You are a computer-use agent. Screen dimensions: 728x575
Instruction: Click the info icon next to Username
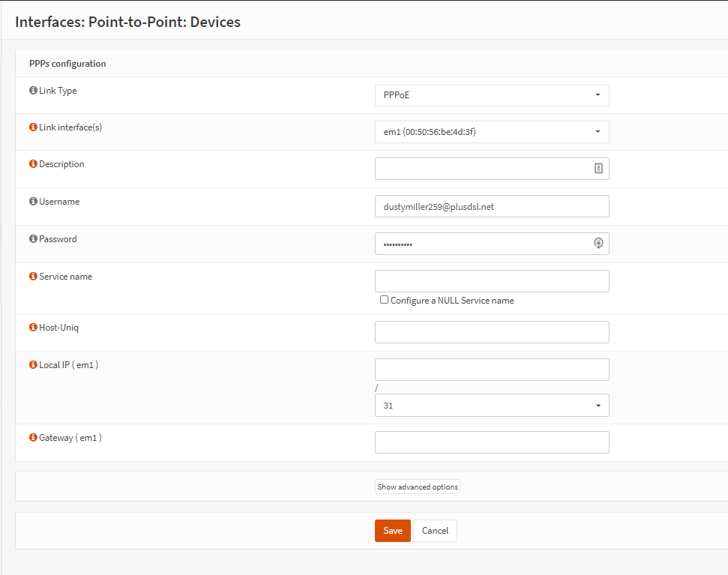click(x=33, y=201)
